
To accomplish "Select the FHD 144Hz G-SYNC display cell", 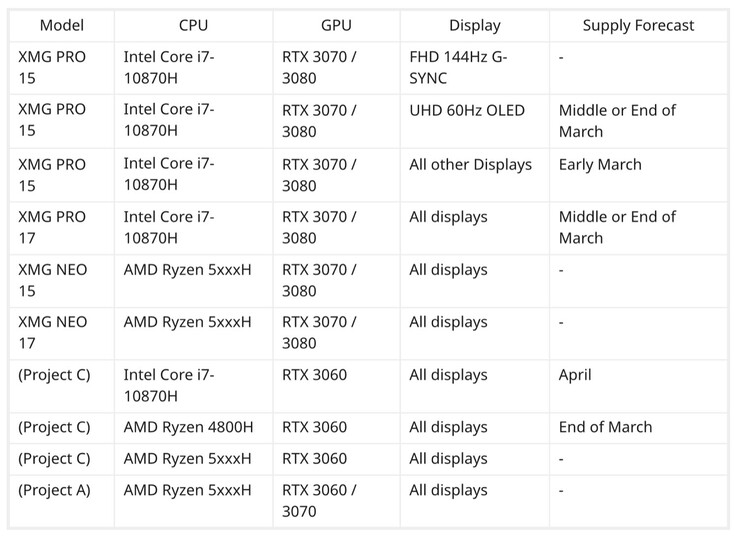I will click(458, 68).
